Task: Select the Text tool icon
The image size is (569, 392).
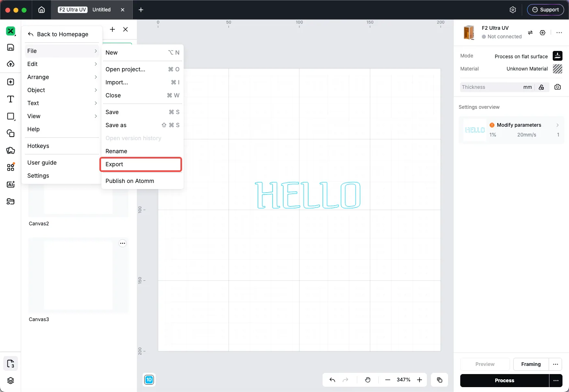Action: (11, 99)
